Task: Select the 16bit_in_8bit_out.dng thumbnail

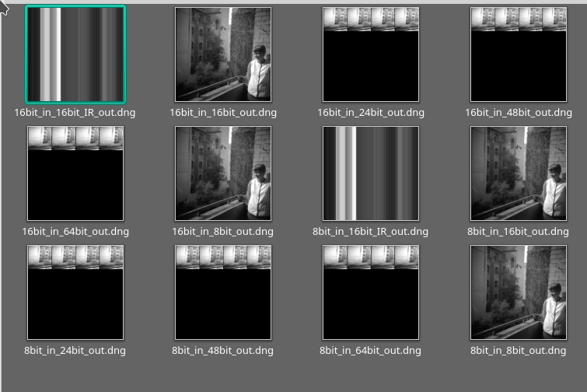Action: (223, 173)
